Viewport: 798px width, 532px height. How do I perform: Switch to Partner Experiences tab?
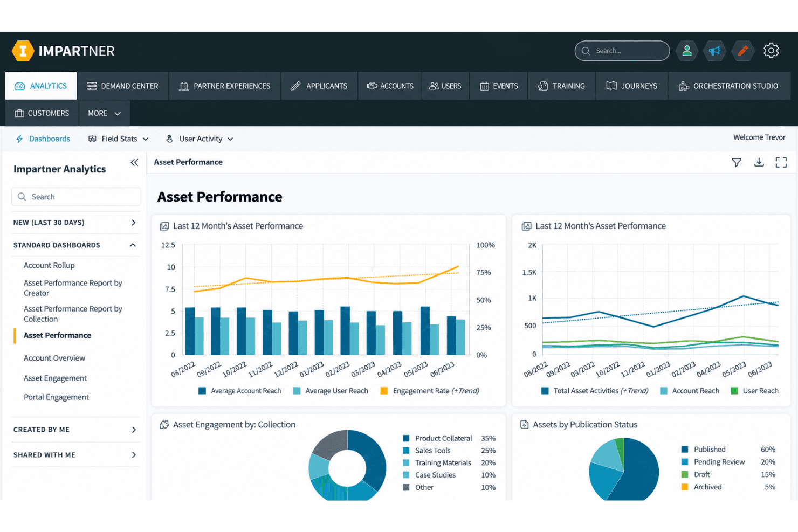[225, 86]
